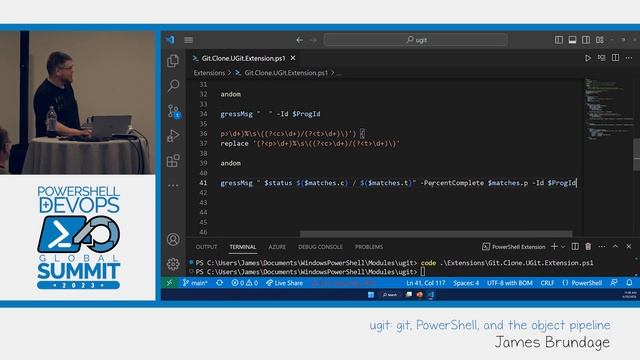Run the PowerShell script with play button
The height and width of the screenshot is (360, 640).
[x=588, y=58]
